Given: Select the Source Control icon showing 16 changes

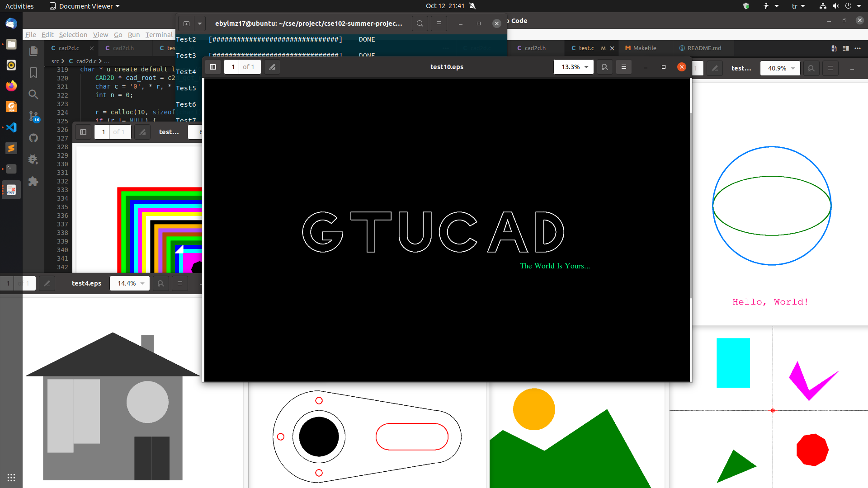Looking at the screenshot, I should (33, 116).
